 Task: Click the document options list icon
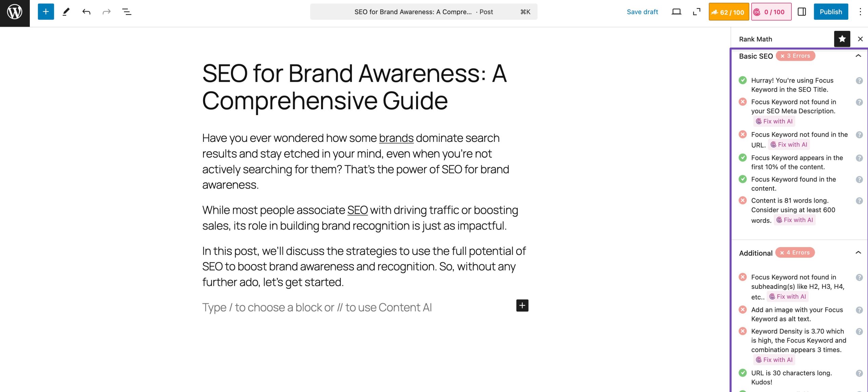pos(126,12)
